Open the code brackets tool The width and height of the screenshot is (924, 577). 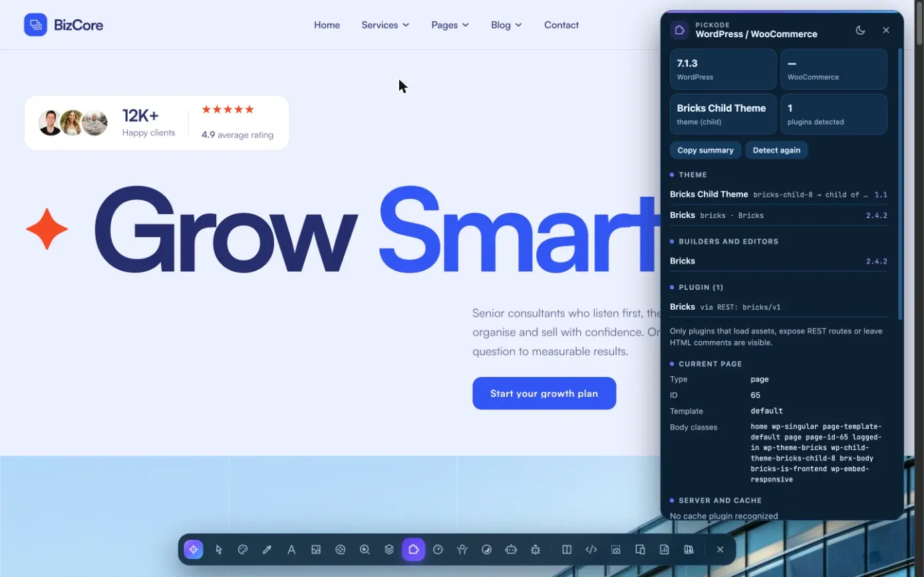[x=591, y=550]
